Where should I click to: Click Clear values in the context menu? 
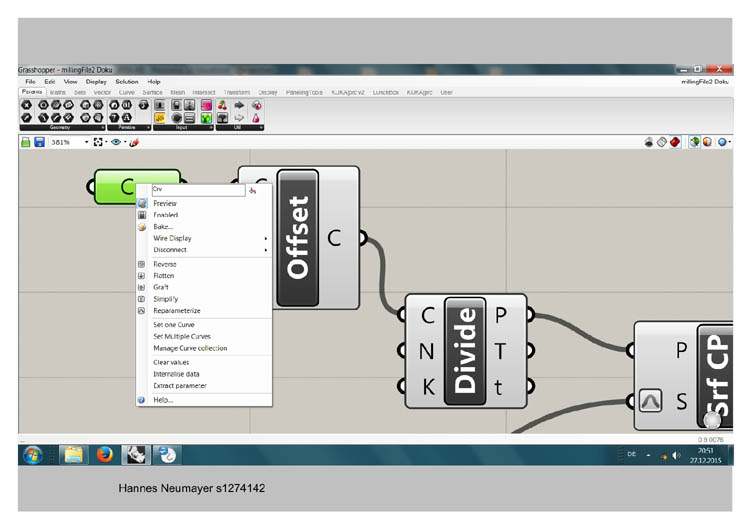coord(204,363)
